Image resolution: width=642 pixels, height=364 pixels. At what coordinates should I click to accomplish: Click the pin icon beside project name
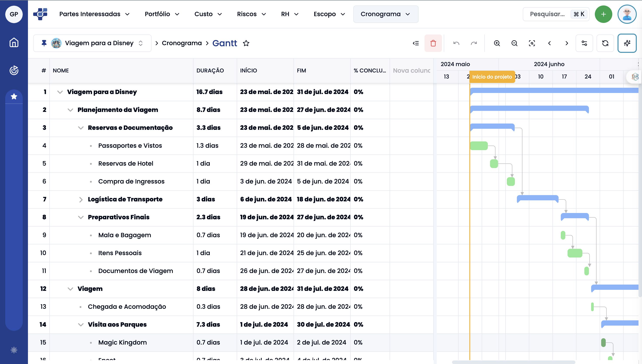tap(44, 43)
